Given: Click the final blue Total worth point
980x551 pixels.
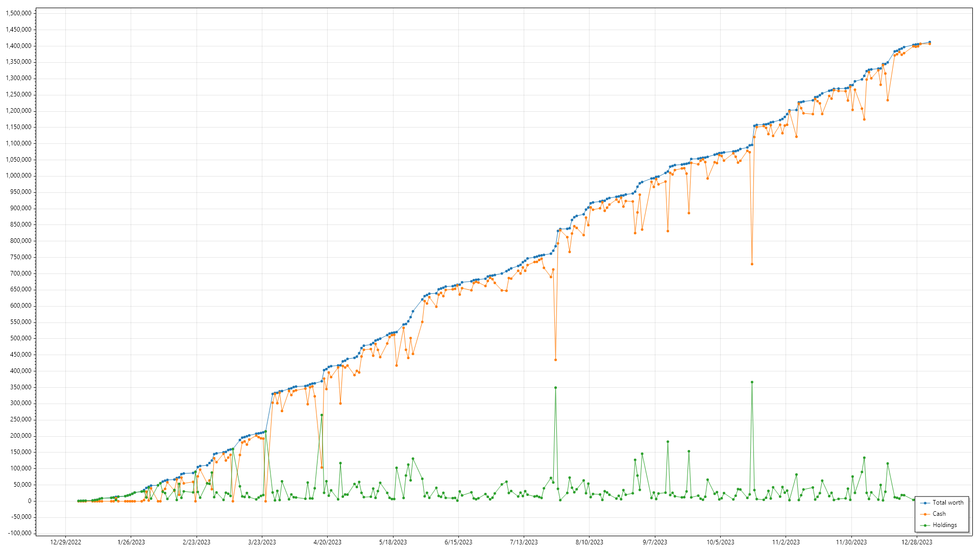Looking at the screenshot, I should [929, 42].
